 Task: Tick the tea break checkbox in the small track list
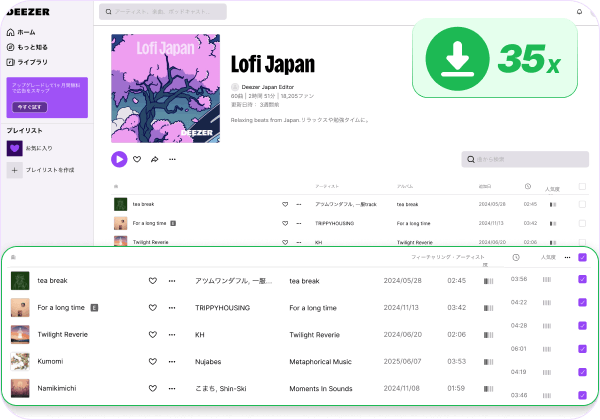pyautogui.click(x=582, y=204)
